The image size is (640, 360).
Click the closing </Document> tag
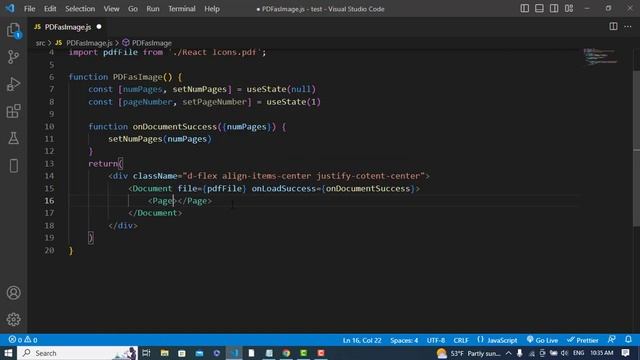click(x=155, y=213)
